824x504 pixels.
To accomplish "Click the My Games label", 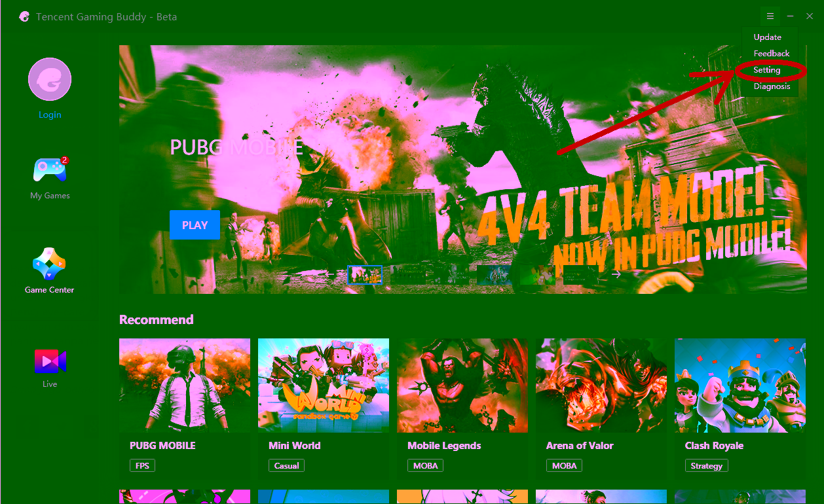I will pos(50,196).
